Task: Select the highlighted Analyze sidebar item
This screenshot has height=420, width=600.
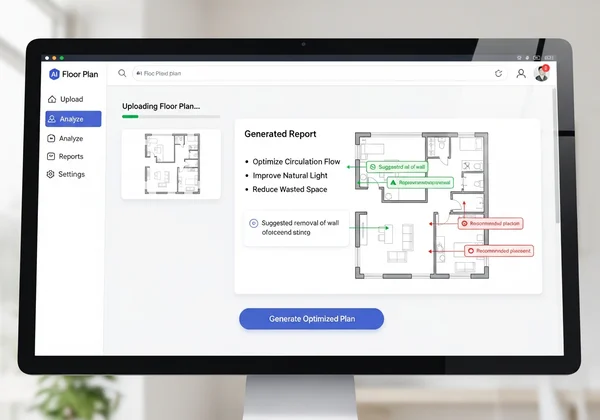Action: 73,119
